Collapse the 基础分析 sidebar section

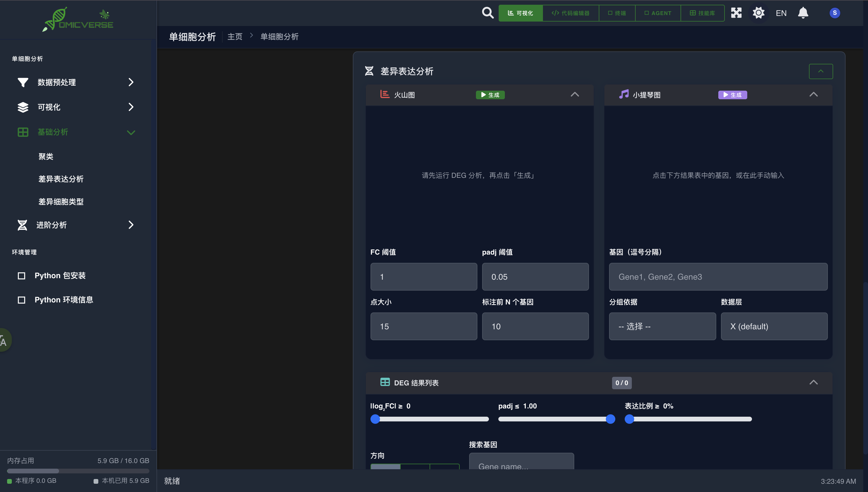[x=131, y=132]
